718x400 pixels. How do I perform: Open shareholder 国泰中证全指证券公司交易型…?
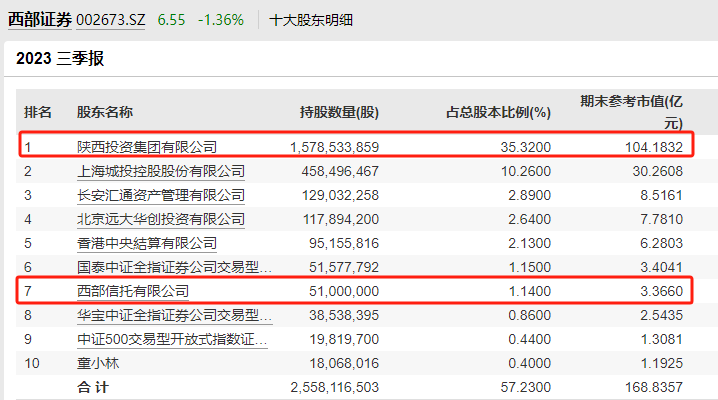[174, 267]
